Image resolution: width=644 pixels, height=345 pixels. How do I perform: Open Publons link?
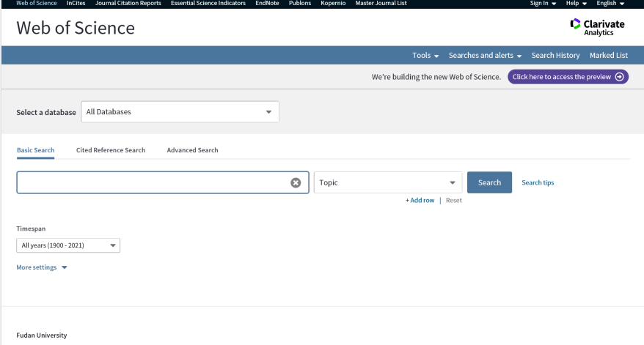300,3
